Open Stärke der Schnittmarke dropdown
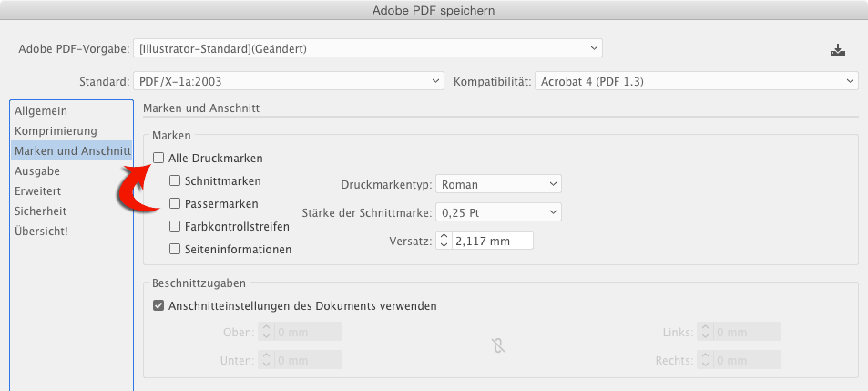This screenshot has width=868, height=391. click(498, 212)
